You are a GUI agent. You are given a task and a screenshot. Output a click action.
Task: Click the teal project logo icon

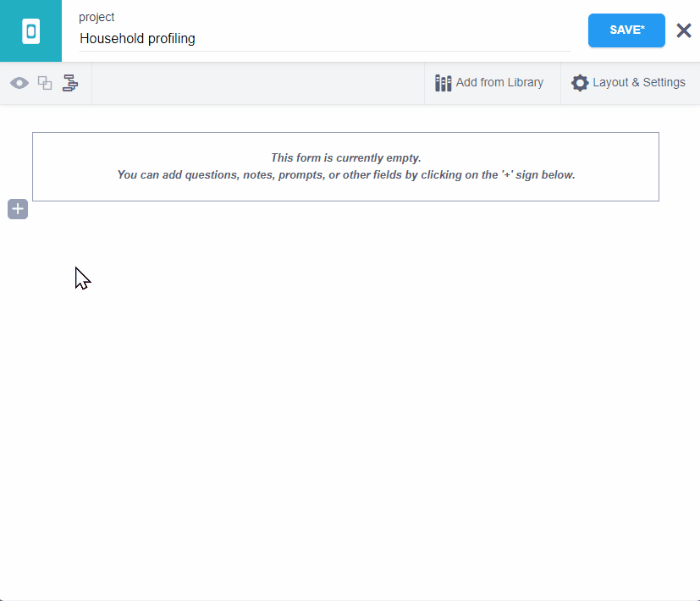(30, 31)
